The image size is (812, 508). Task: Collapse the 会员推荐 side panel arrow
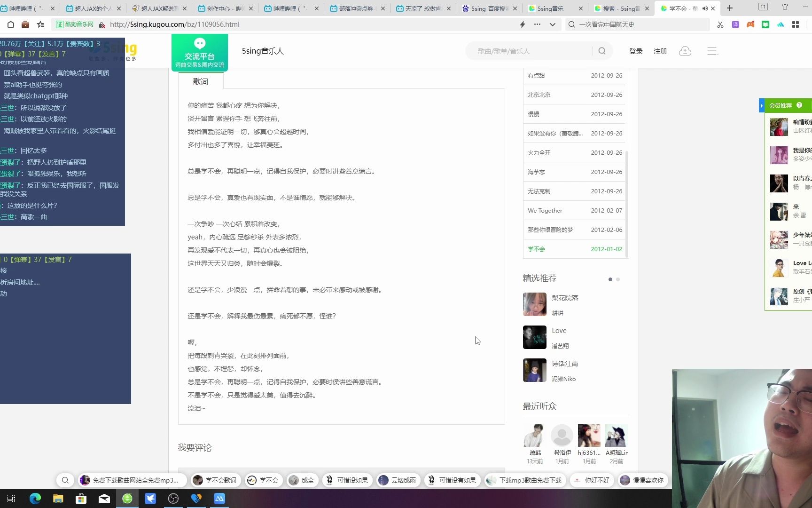click(762, 105)
